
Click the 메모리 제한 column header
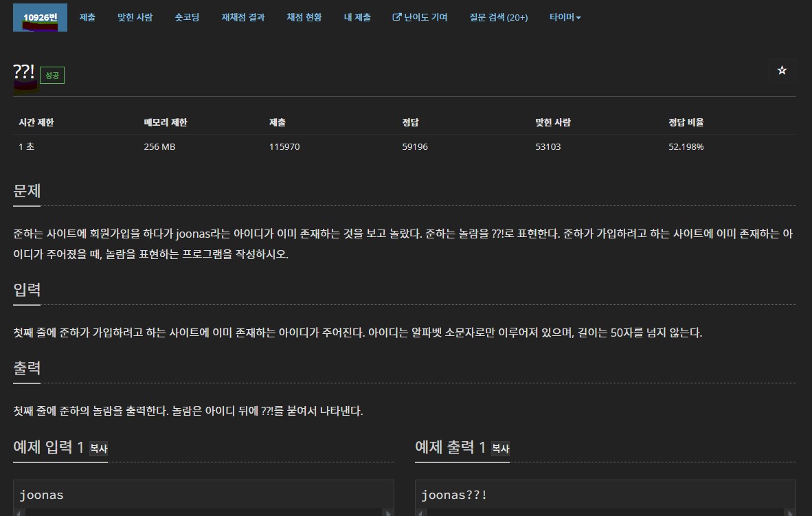click(x=165, y=122)
